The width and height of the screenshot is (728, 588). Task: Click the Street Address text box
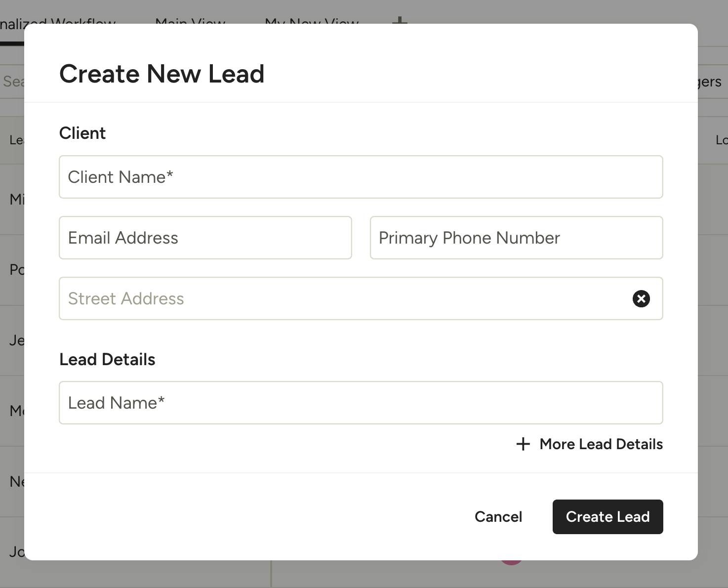(346, 298)
